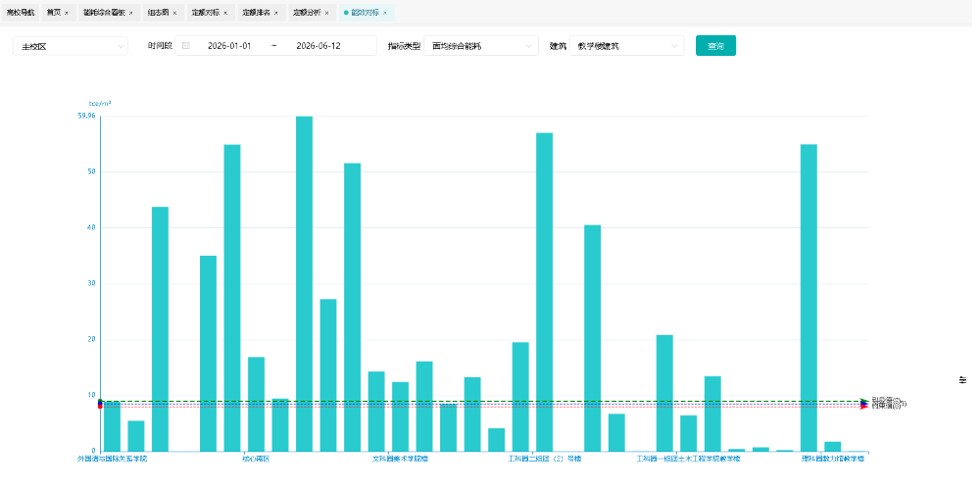Click the teal 查询 query button
980x486 pixels.
point(715,46)
